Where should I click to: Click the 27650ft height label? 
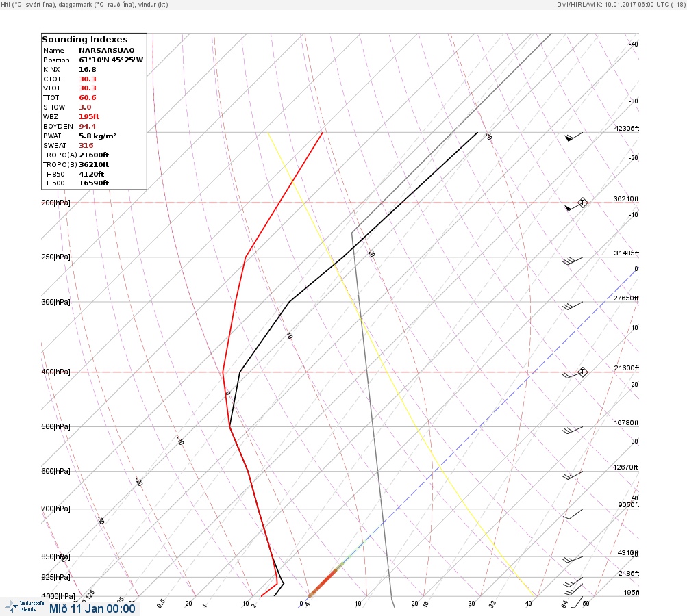pyautogui.click(x=626, y=298)
